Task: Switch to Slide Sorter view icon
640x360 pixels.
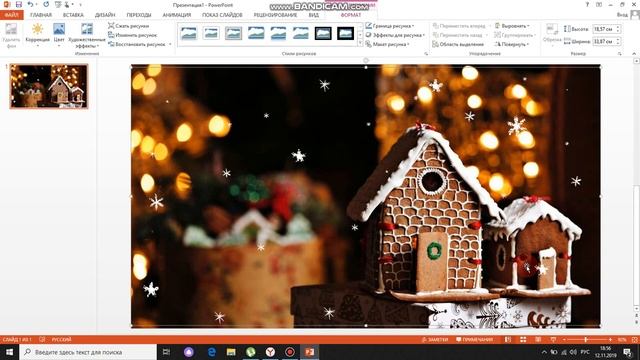Action: click(523, 340)
